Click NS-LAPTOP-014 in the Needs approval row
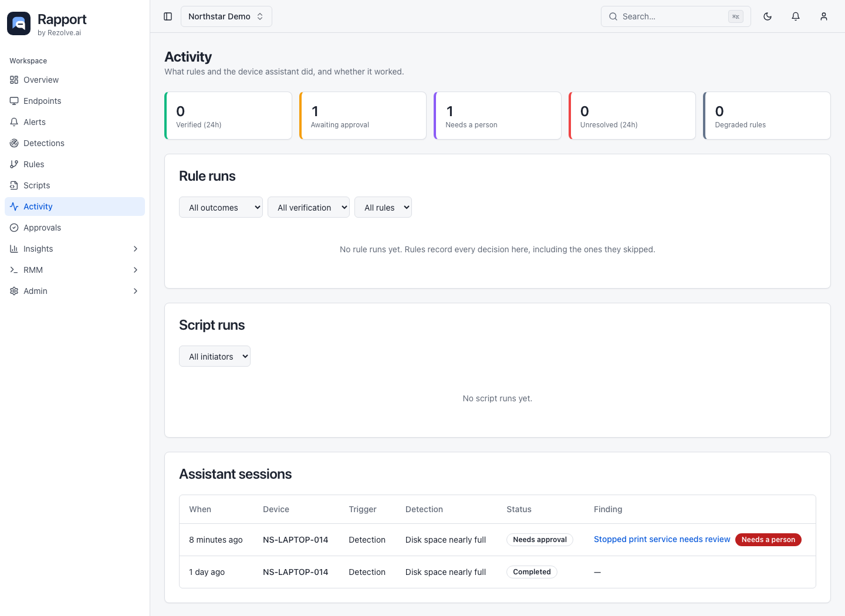The height and width of the screenshot is (616, 845). [295, 540]
